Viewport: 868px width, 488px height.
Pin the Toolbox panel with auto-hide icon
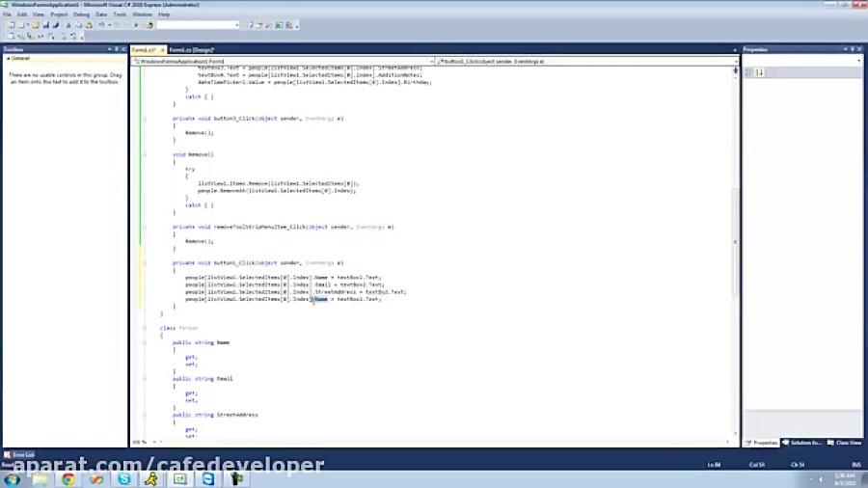tap(117, 49)
